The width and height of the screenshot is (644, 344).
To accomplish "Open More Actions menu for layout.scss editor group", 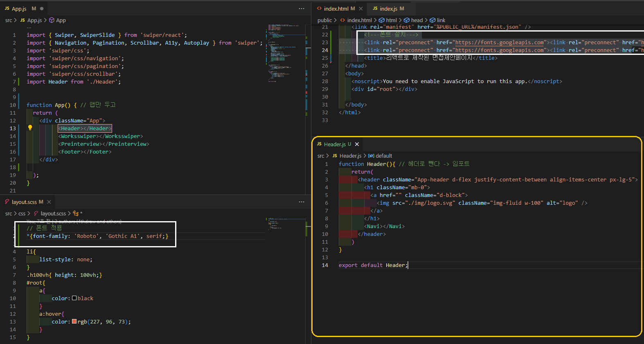I will [302, 202].
